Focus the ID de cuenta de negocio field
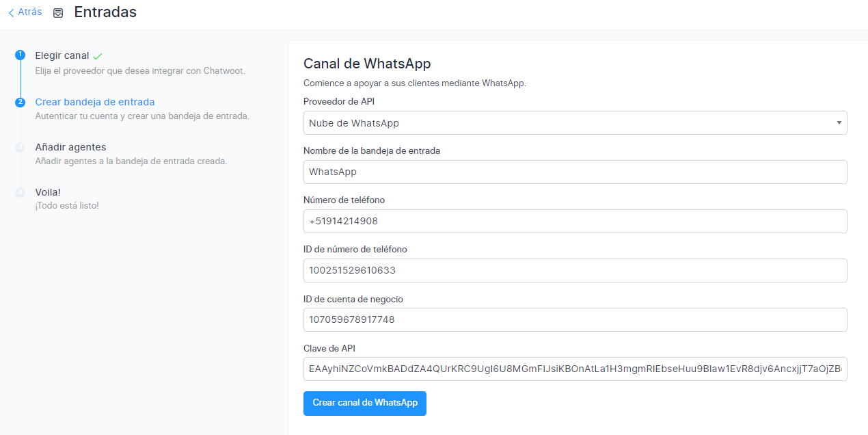868x435 pixels. tap(574, 320)
